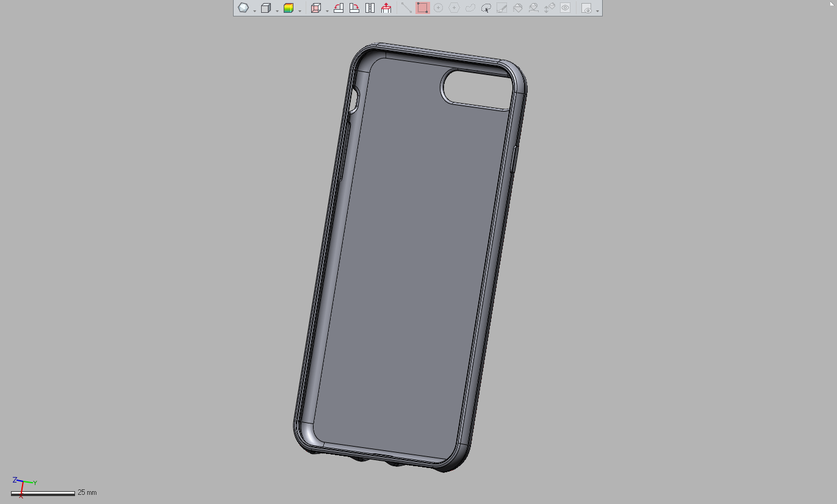Rotate view counterclockwise with the left-rotate icon
Viewport: 837px width, 504px height.
[339, 8]
